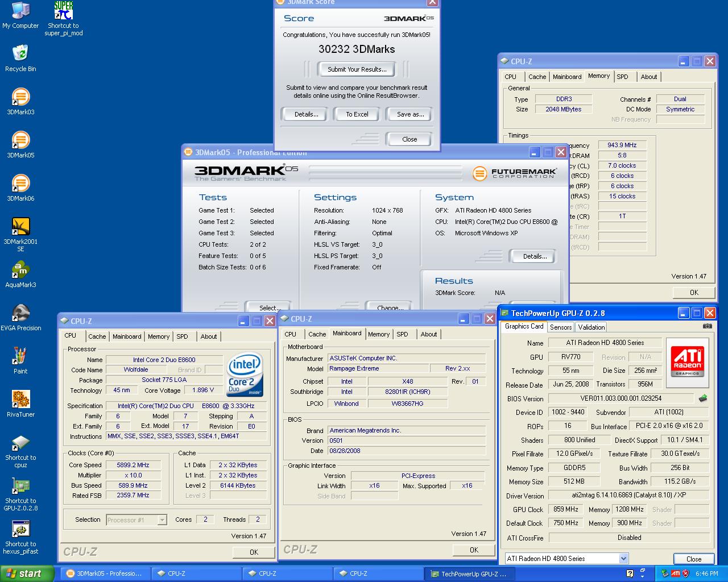Click OK in CPU-Z Memory window

click(x=694, y=292)
